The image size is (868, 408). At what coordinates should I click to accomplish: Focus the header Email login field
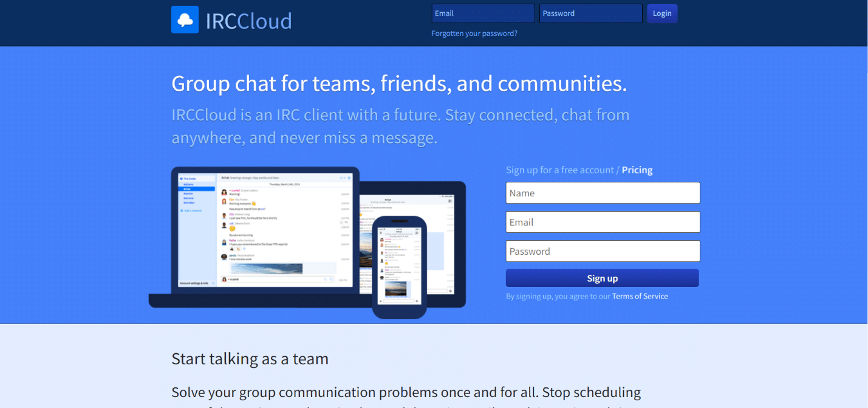click(x=483, y=13)
